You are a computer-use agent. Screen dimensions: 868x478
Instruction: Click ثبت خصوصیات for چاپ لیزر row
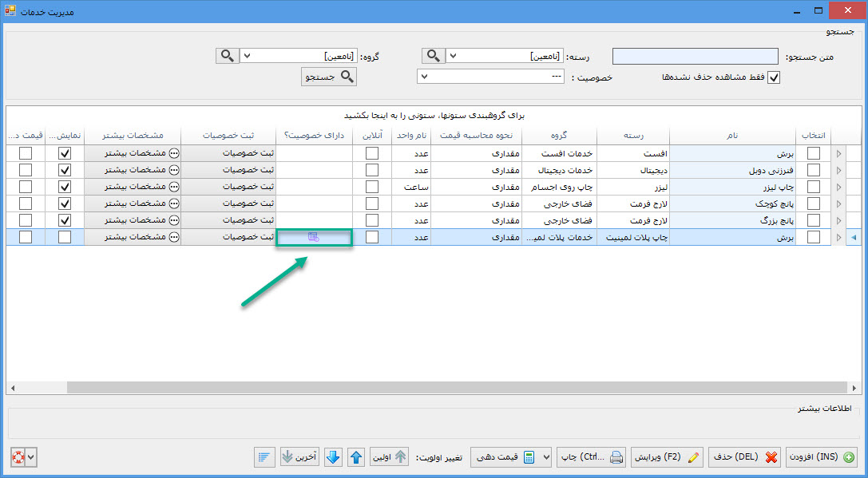point(228,187)
